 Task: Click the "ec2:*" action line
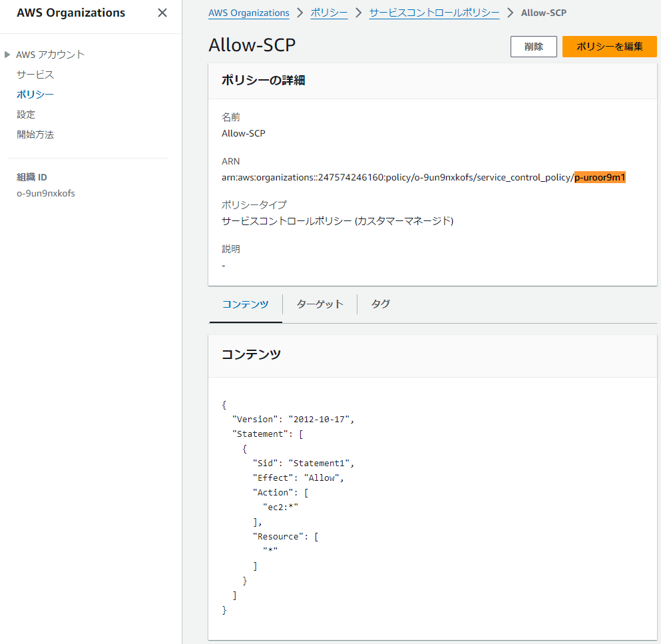click(280, 507)
